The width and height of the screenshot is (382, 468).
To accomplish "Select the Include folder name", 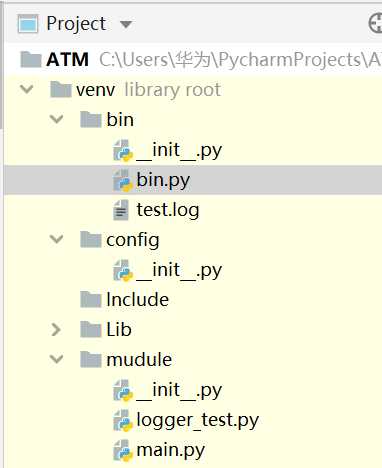I will [x=137, y=299].
